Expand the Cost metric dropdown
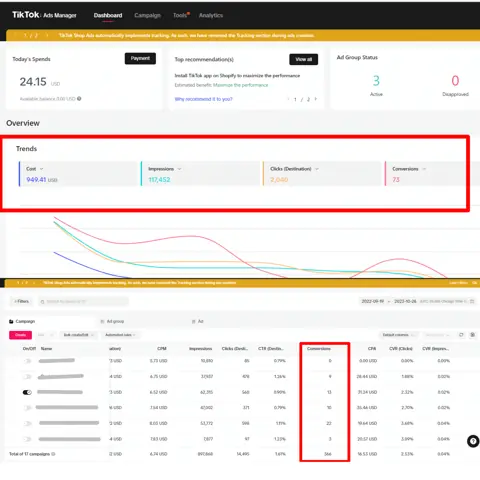480x480 pixels. click(41, 169)
